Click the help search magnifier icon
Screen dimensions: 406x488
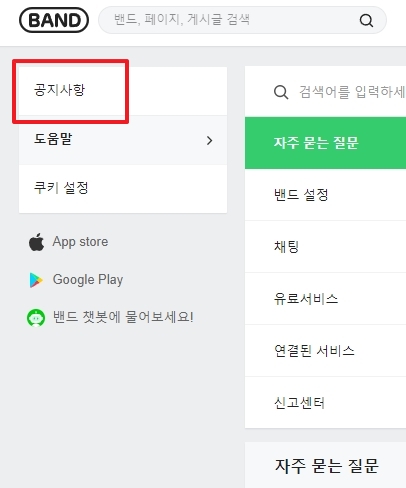[x=281, y=92]
